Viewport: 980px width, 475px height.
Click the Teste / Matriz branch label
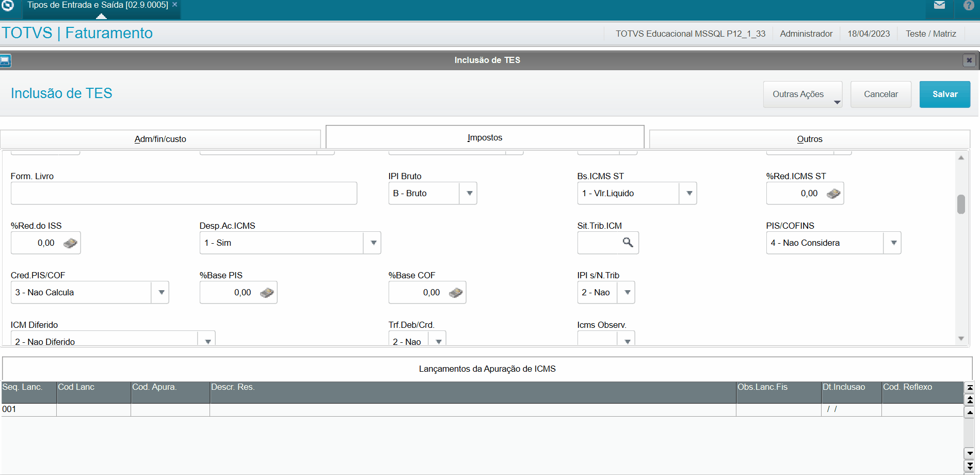pos(930,34)
